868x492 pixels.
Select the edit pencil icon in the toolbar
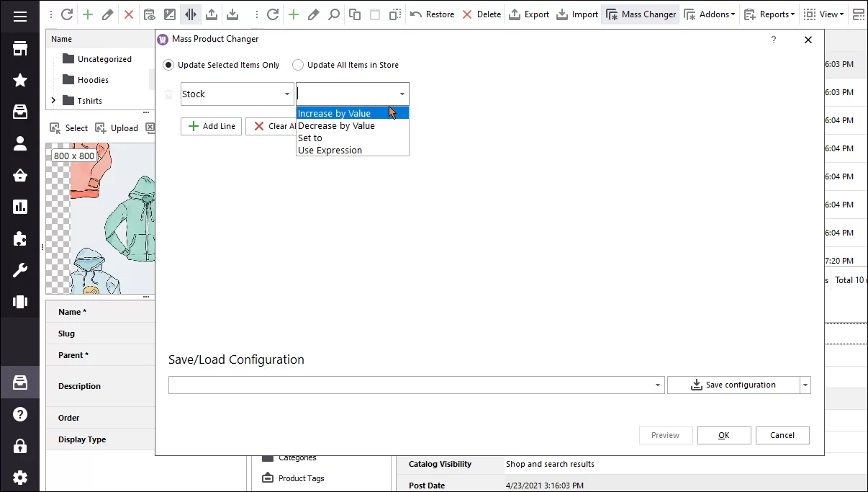[x=107, y=14]
